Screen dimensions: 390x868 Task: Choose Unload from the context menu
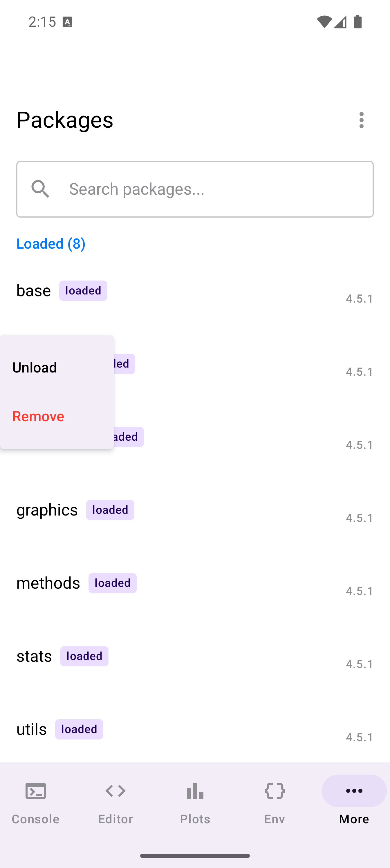click(x=35, y=367)
